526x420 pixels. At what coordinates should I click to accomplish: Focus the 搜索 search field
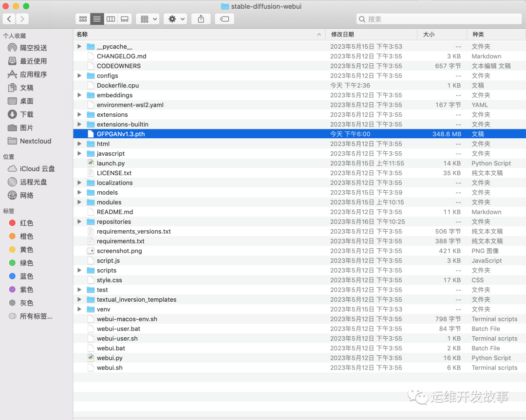click(439, 19)
